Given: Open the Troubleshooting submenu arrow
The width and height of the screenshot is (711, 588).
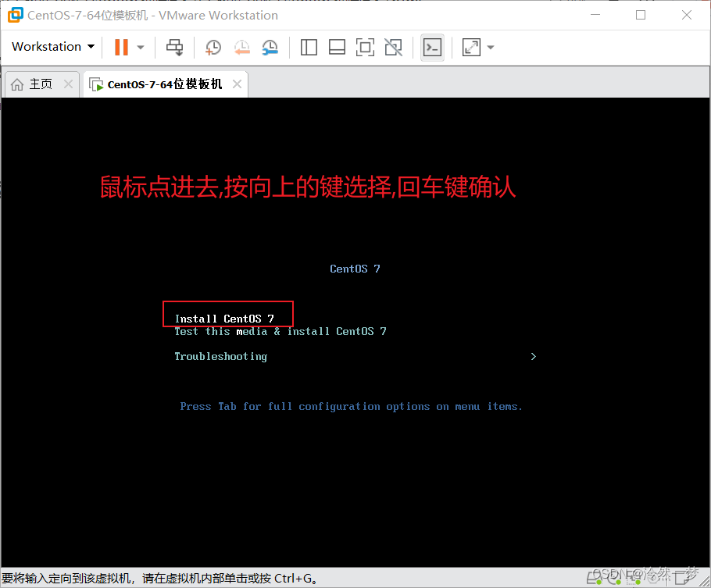Looking at the screenshot, I should 533,357.
